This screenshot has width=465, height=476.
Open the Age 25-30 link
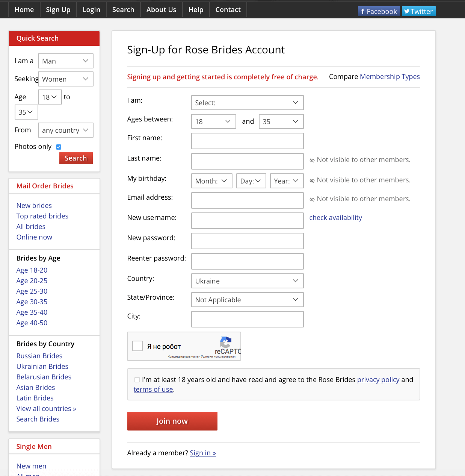(32, 291)
